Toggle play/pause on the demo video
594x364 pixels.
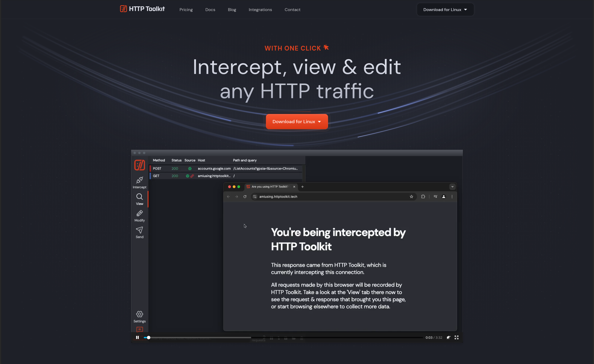click(137, 337)
